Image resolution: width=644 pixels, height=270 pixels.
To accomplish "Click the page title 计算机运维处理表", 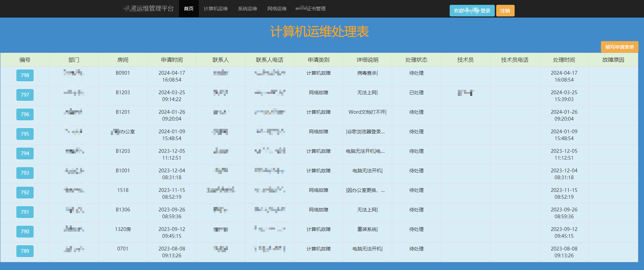I will 319,32.
